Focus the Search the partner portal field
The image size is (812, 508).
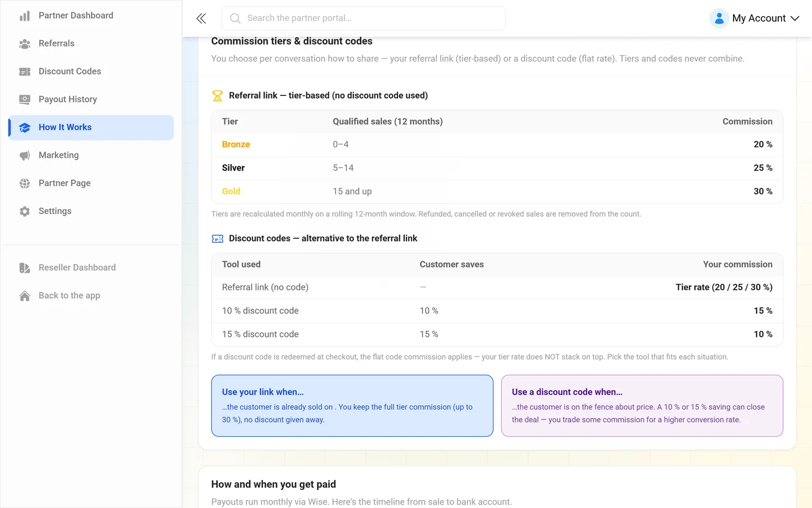click(x=363, y=19)
